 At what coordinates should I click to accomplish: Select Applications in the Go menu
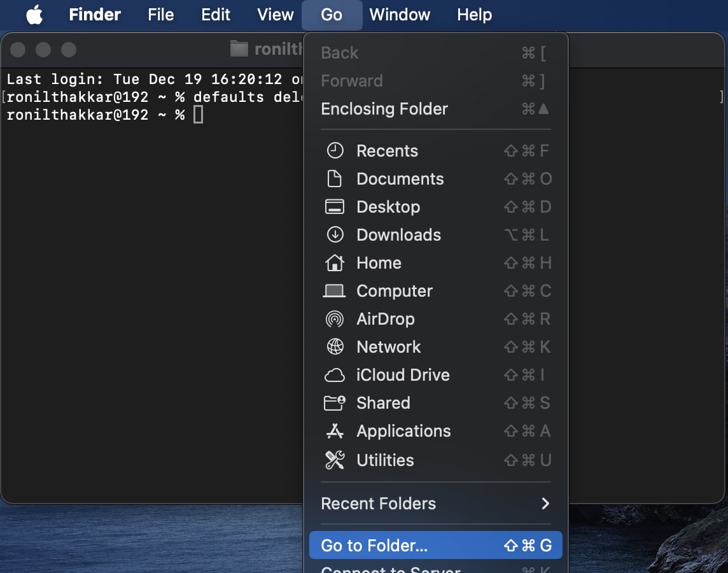pos(435,431)
